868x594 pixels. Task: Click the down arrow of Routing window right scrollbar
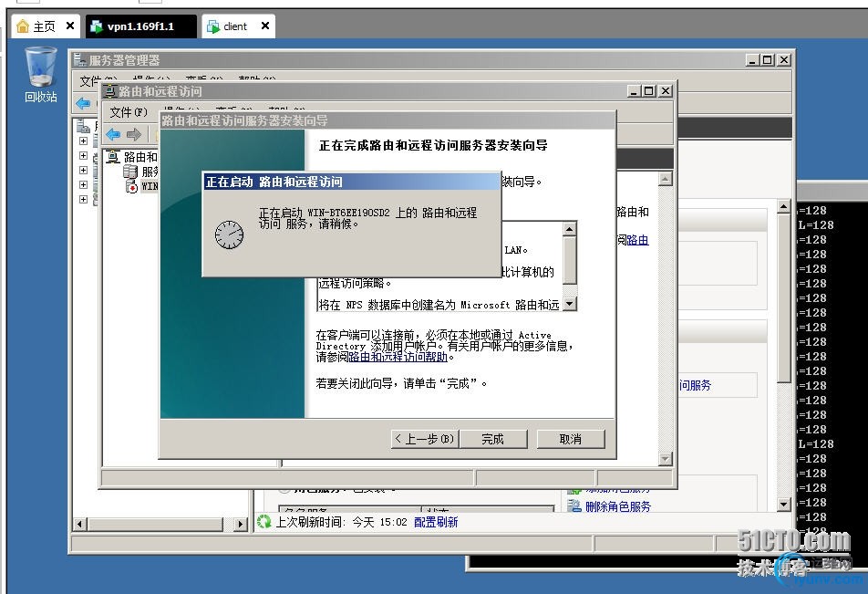[666, 459]
